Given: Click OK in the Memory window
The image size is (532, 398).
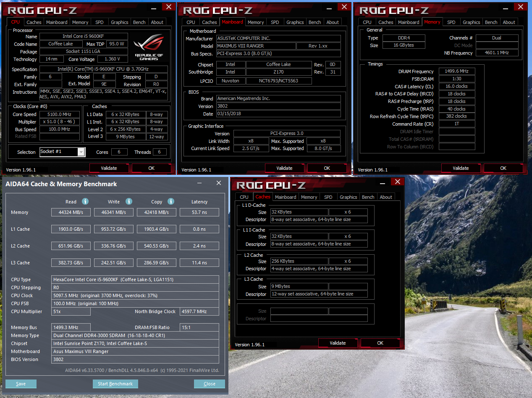Looking at the screenshot, I should pos(503,168).
